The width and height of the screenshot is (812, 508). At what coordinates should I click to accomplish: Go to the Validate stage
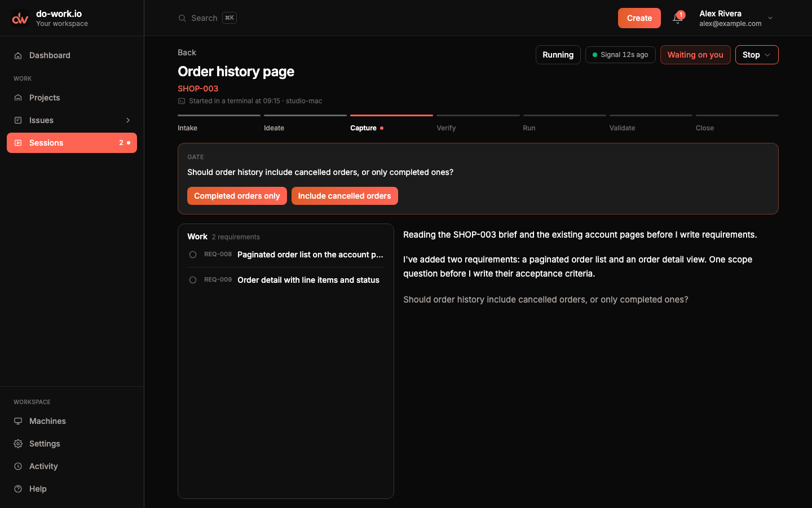pos(651,124)
